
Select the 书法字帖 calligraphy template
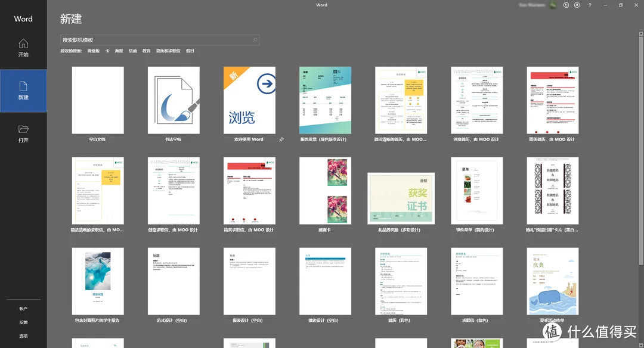point(174,101)
